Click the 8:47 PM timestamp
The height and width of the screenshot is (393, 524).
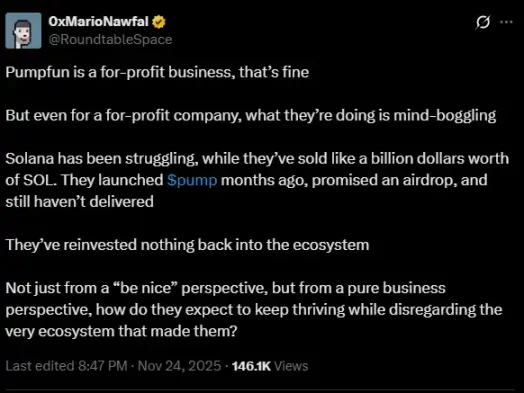(x=103, y=366)
